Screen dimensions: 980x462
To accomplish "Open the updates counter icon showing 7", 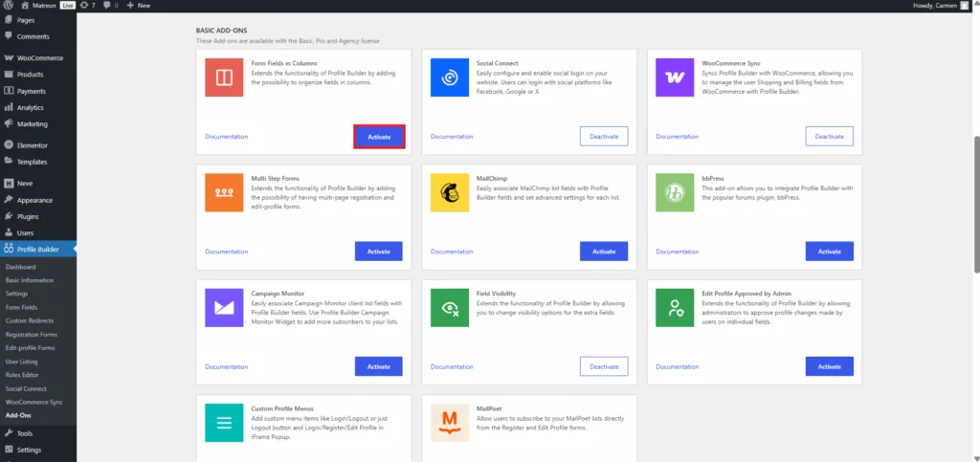I will coord(84,5).
